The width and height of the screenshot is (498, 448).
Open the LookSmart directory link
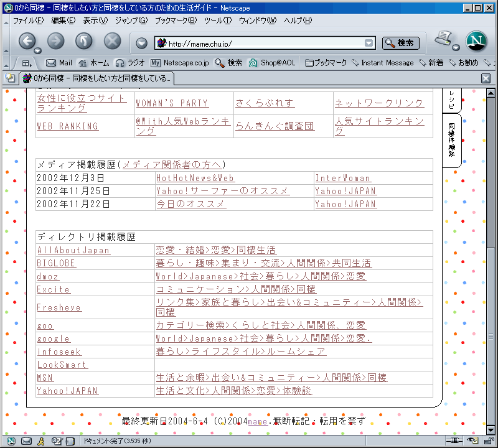(62, 365)
